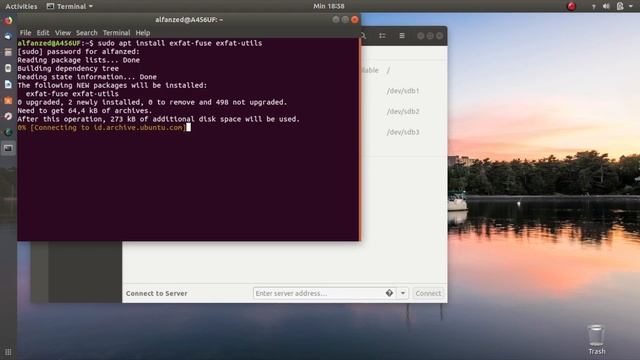Close the Terminal window
Image resolution: width=640 pixels, height=360 pixels.
pos(355,20)
